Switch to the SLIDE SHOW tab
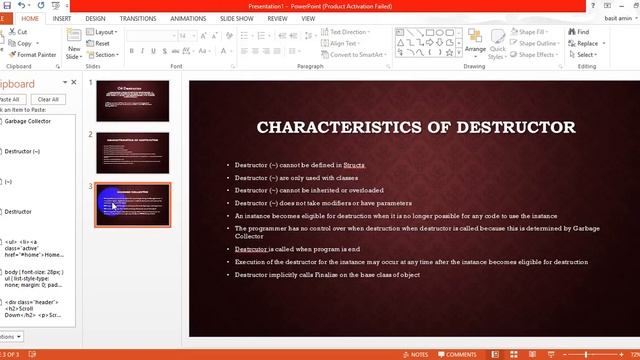This screenshot has width=640, height=360. point(236,19)
